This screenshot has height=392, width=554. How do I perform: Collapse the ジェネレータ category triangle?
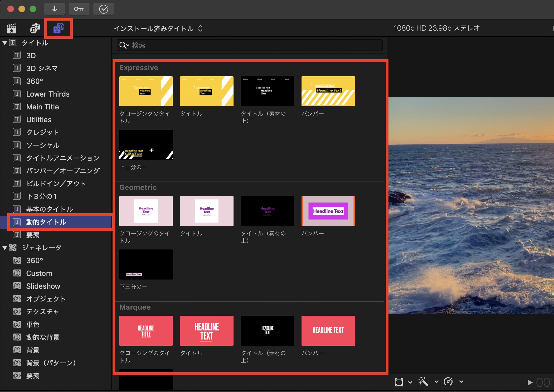(5, 248)
